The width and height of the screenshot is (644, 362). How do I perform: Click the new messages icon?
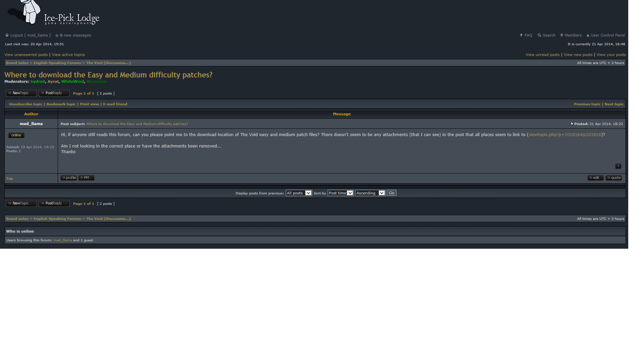[57, 35]
